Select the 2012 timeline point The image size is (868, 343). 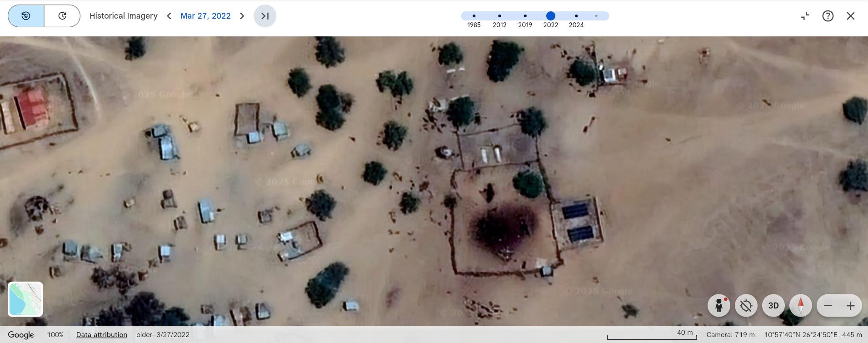[499, 16]
